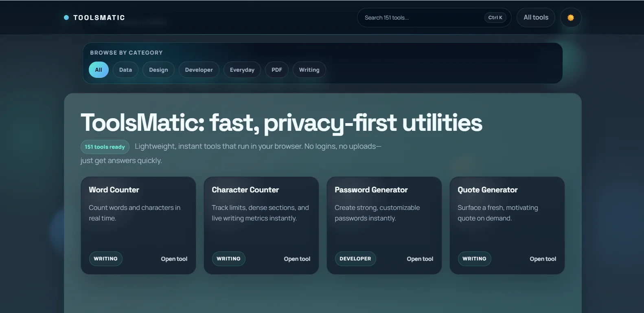This screenshot has height=313, width=644.
Task: Filter by the Developer category
Action: (x=199, y=70)
